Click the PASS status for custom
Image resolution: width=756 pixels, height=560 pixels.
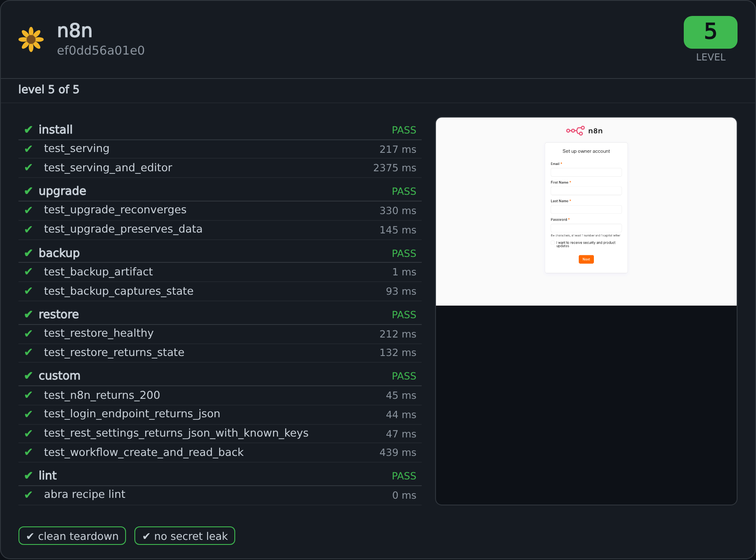point(404,376)
